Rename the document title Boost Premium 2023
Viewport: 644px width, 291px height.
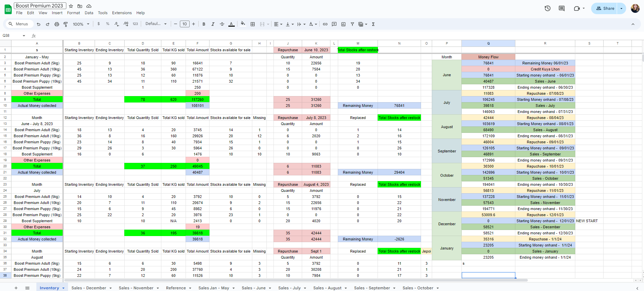pos(40,6)
